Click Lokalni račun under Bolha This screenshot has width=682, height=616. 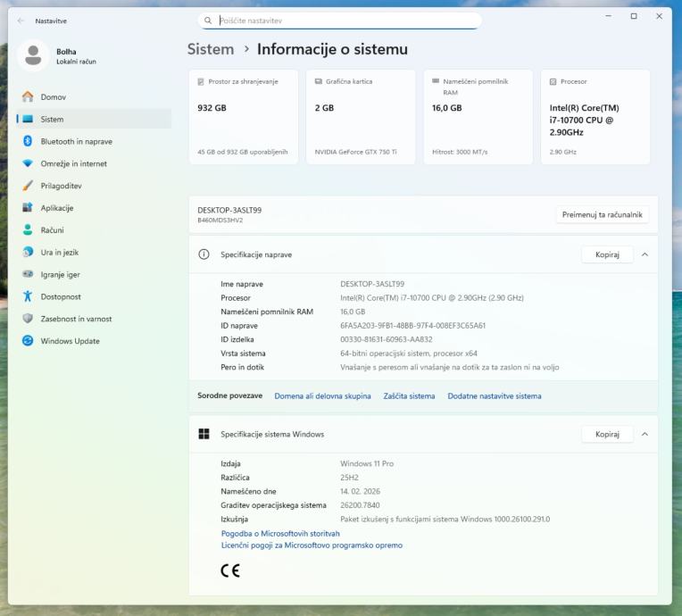(76, 62)
